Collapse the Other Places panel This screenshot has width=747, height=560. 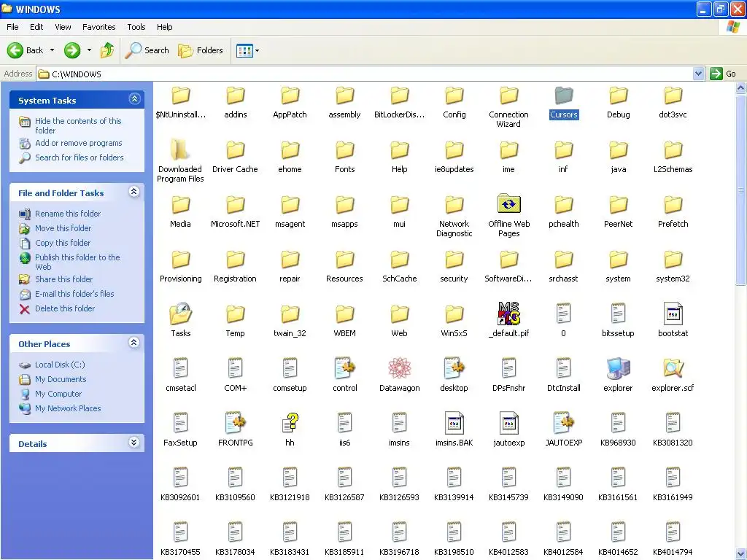click(134, 343)
